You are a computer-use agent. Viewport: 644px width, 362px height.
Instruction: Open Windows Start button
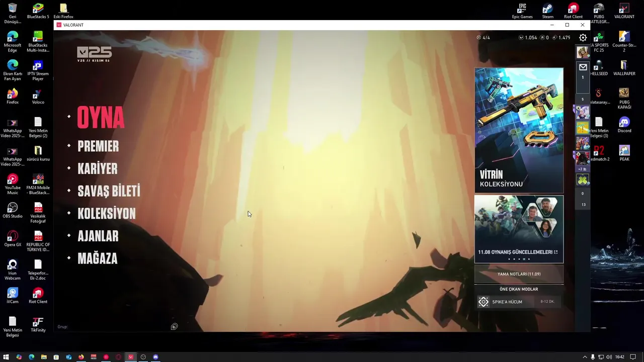pyautogui.click(x=6, y=357)
